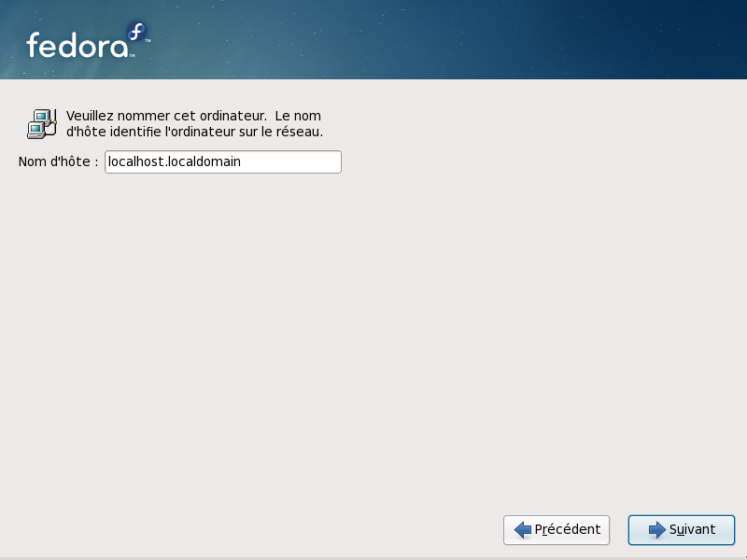Click the network computers icon

42,124
